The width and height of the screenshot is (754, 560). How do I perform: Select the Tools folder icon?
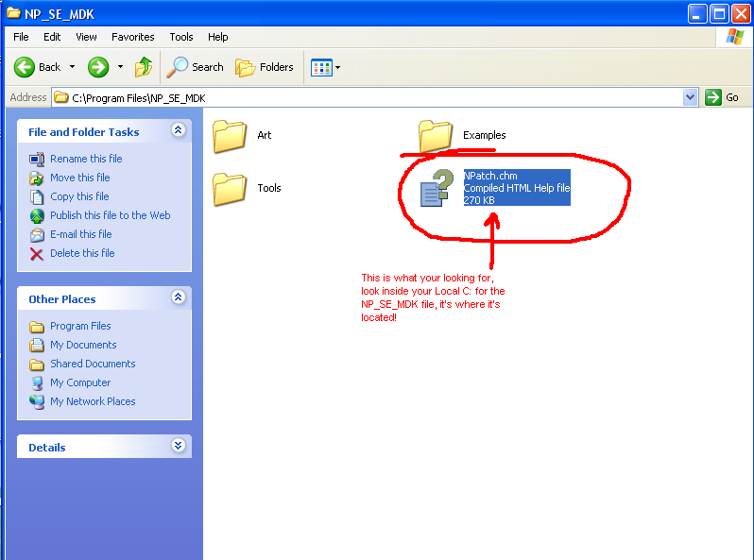click(230, 189)
